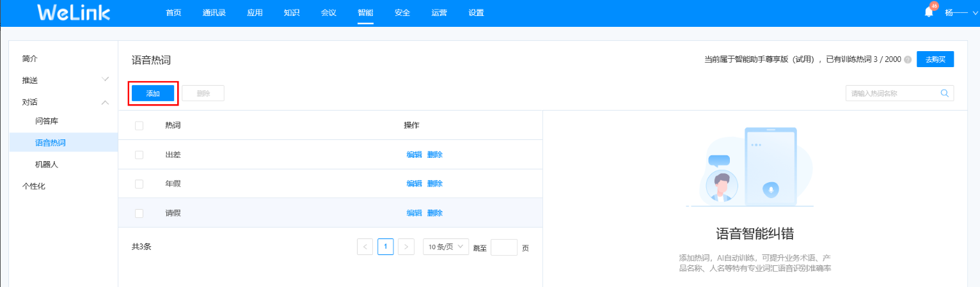
Task: Click the notification bell icon
Action: tap(929, 12)
